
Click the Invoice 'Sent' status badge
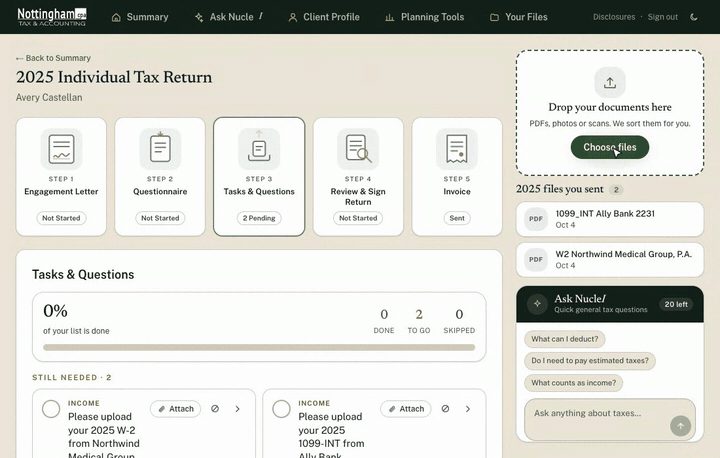[457, 218]
